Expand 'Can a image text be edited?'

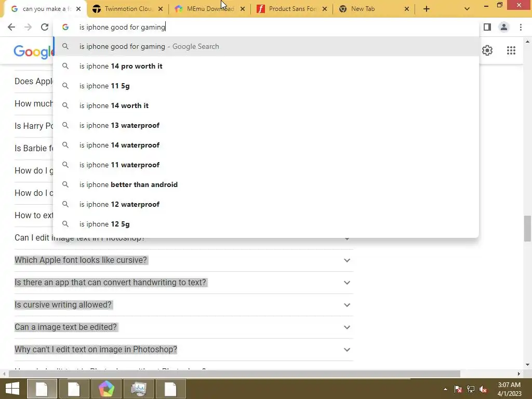coord(183,327)
